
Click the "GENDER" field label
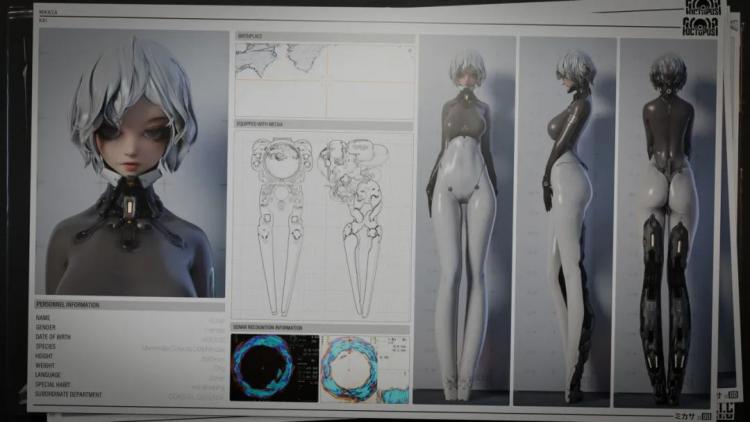pos(45,327)
